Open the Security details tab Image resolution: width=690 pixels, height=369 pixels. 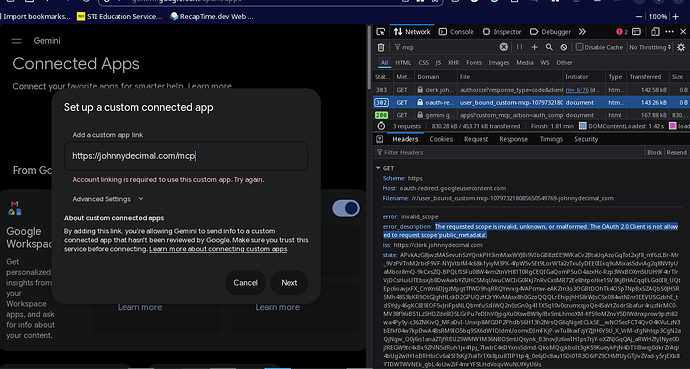click(x=586, y=139)
